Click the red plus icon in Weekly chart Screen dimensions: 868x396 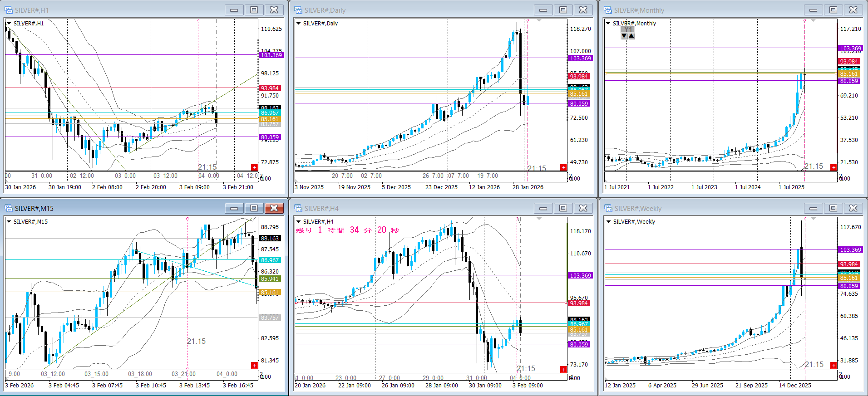click(833, 366)
